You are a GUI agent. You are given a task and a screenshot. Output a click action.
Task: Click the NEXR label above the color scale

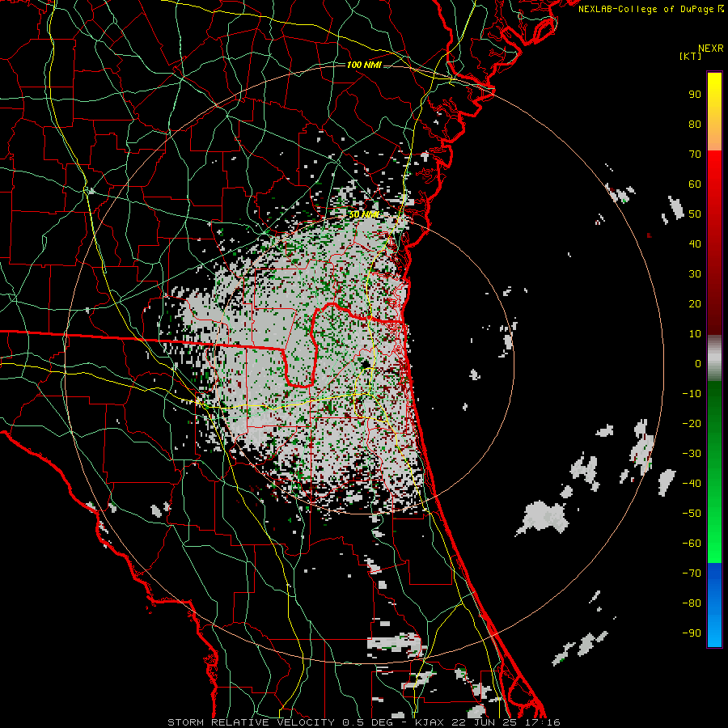(711, 49)
